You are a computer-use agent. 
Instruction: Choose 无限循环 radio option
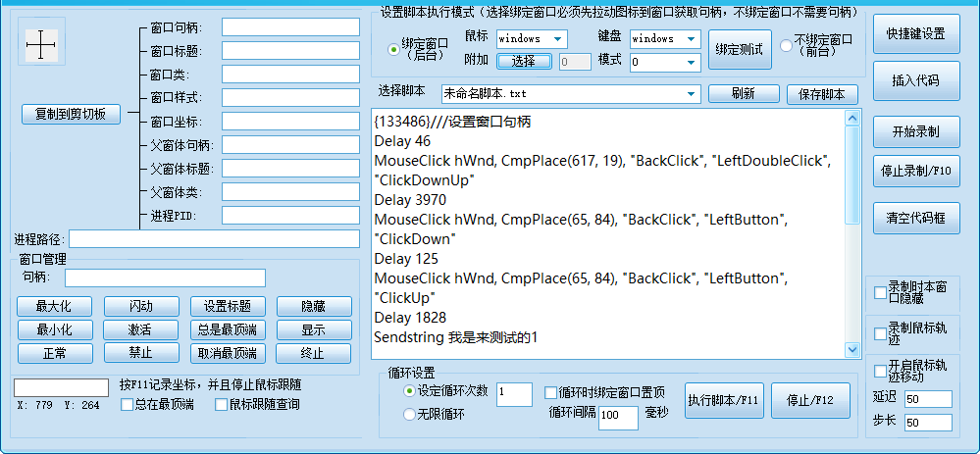click(x=410, y=414)
